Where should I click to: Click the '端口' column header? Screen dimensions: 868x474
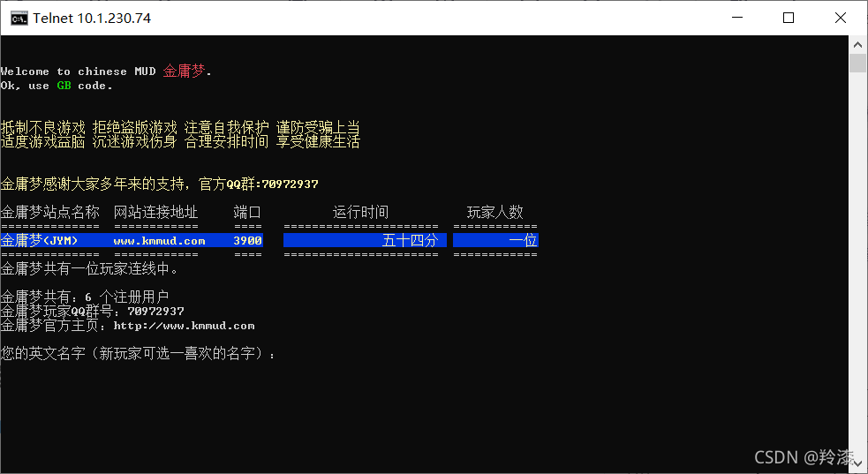[247, 212]
